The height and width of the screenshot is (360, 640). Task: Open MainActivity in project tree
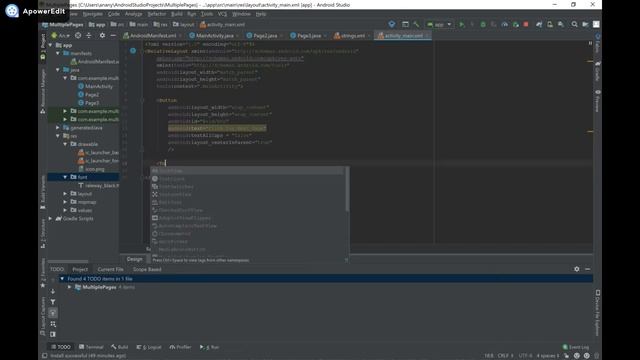[x=99, y=87]
